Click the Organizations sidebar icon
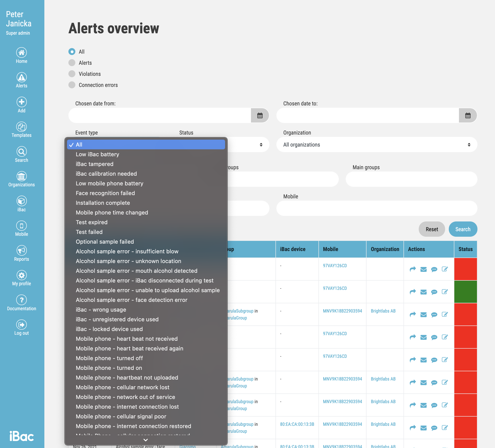The width and height of the screenshot is (495, 448). [21, 176]
